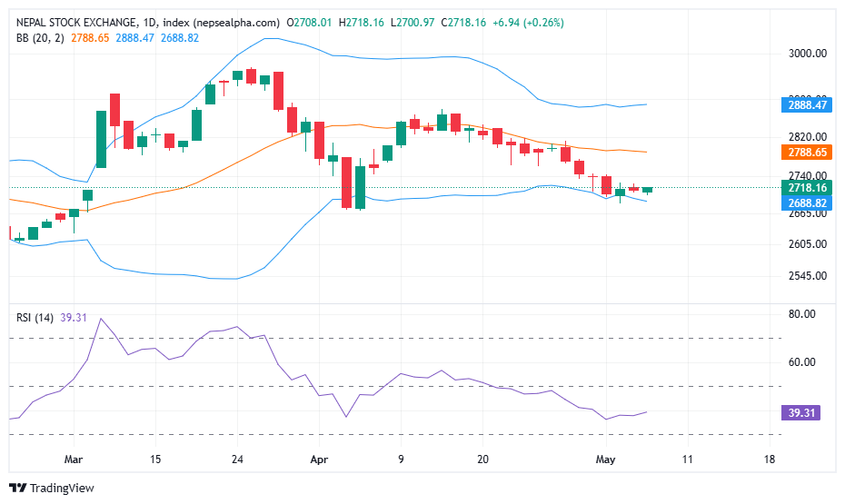The image size is (845, 504).
Task: Click the 20 date label on time axis
Action: pyautogui.click(x=482, y=460)
